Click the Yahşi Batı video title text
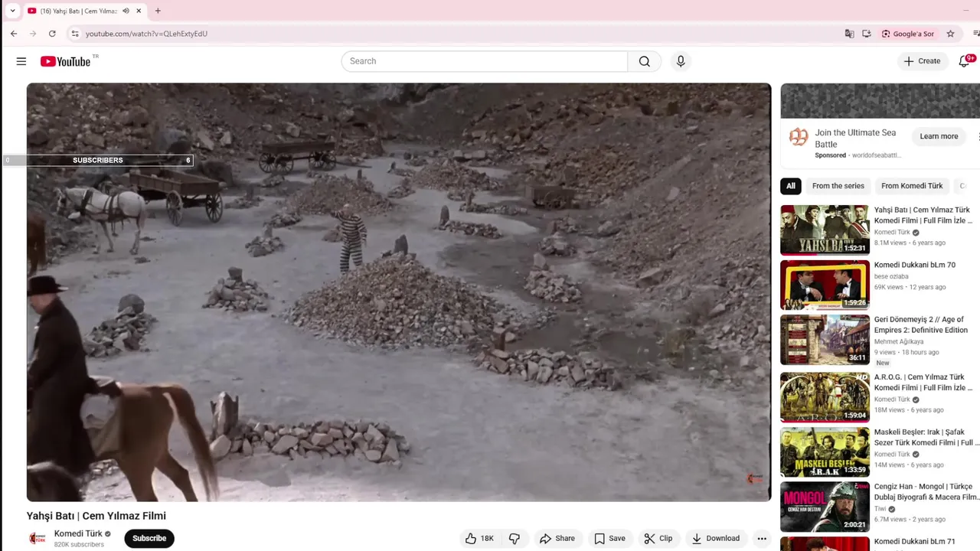This screenshot has width=980, height=551. point(96,516)
